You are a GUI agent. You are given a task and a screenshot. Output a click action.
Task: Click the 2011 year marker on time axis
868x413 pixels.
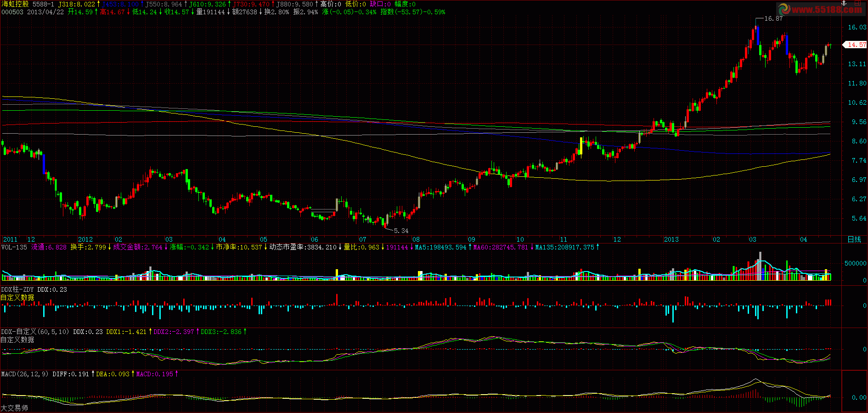point(10,239)
